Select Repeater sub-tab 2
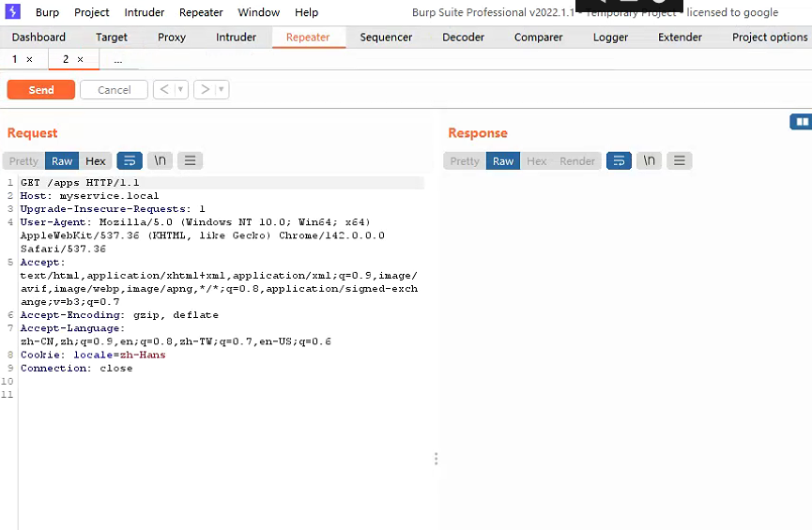Screen dimensions: 812x530 click(x=66, y=59)
